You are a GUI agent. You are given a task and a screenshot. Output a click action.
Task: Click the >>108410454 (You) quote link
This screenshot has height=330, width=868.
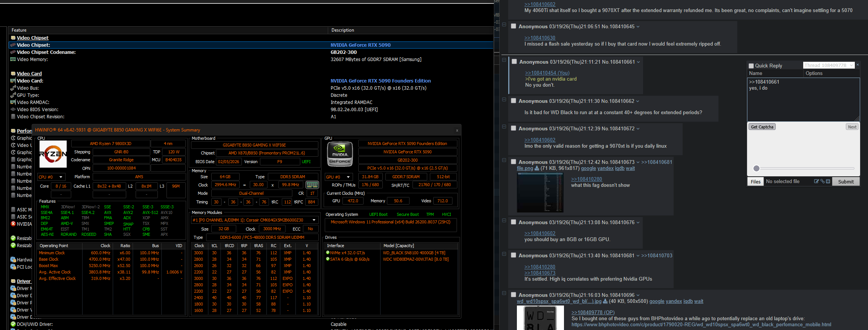547,73
